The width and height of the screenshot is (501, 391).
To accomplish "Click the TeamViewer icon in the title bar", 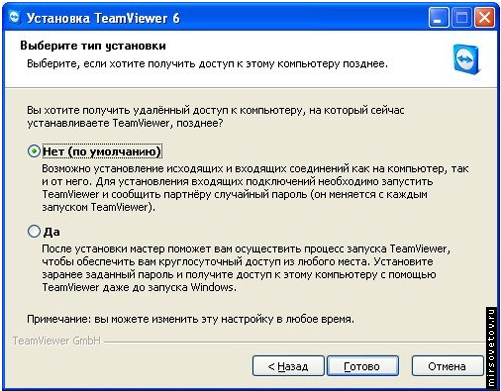I will pyautogui.click(x=15, y=17).
